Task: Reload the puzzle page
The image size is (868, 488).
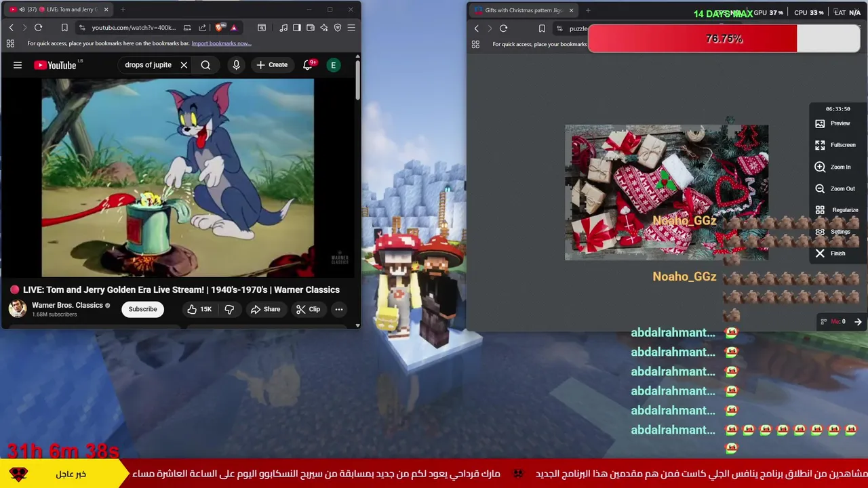Action: (x=503, y=28)
